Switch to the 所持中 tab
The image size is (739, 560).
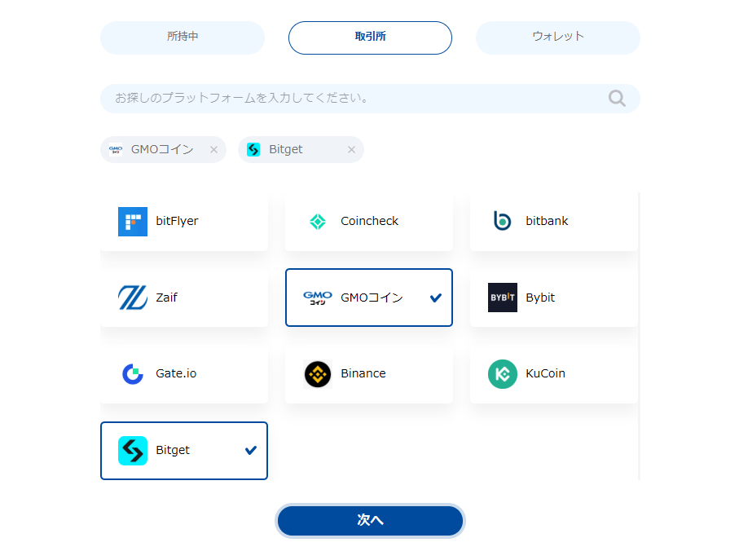pos(183,37)
